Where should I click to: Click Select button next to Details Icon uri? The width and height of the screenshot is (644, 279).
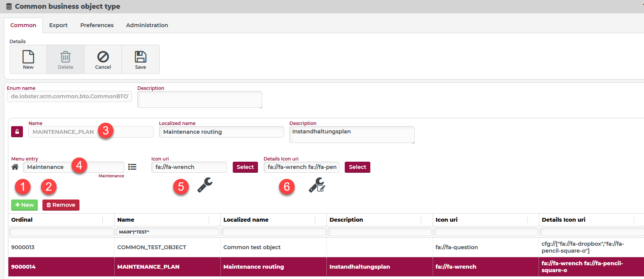(x=357, y=167)
